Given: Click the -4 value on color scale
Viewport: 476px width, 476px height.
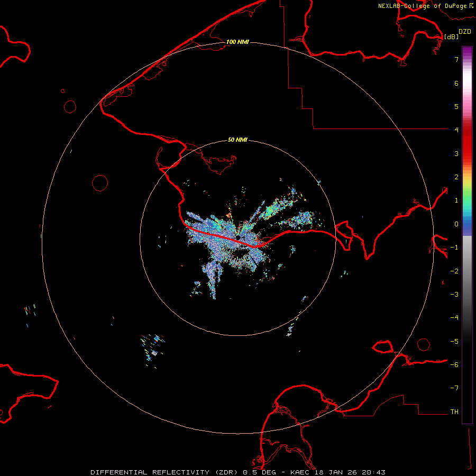Looking at the screenshot, I should (x=454, y=318).
